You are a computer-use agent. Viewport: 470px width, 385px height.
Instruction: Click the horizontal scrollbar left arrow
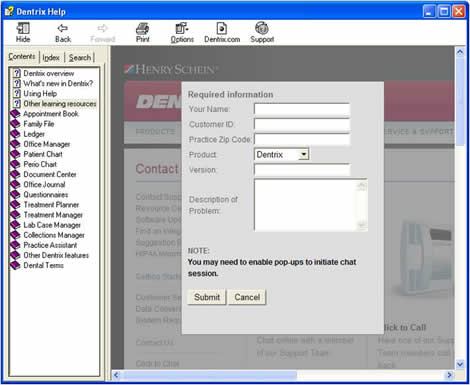pos(116,375)
